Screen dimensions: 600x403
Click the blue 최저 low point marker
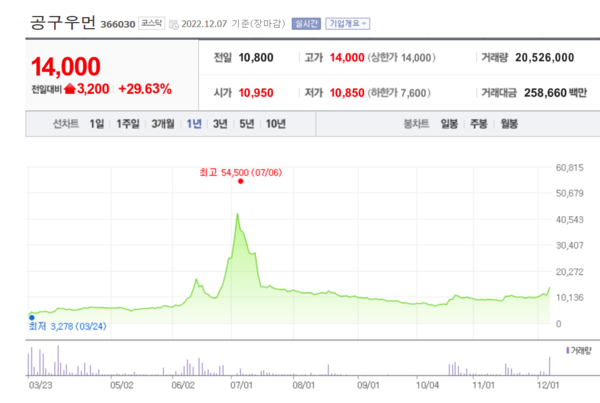(x=32, y=317)
